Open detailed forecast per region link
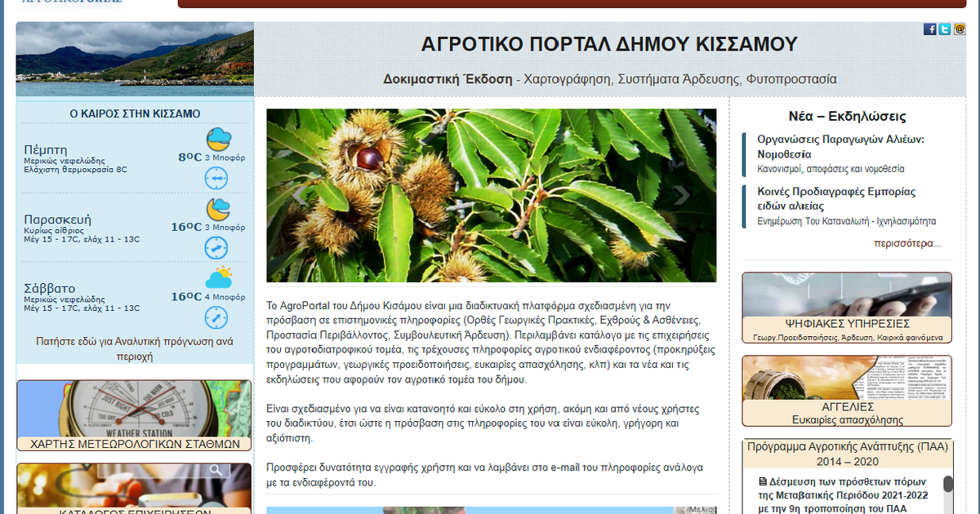 click(134, 349)
